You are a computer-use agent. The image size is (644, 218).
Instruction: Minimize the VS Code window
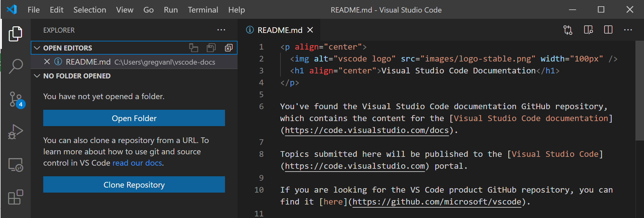[573, 10]
